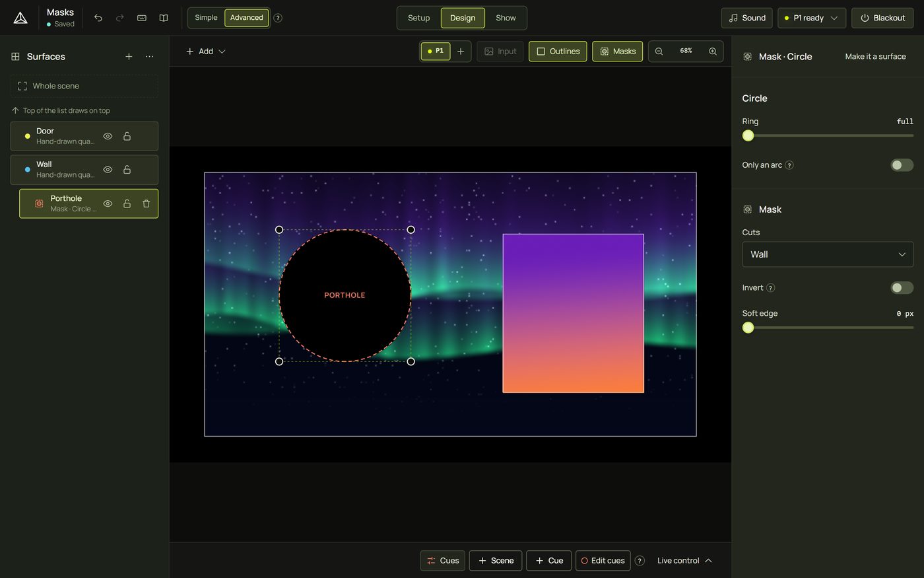
Task: Lock the Door surface
Action: point(127,136)
